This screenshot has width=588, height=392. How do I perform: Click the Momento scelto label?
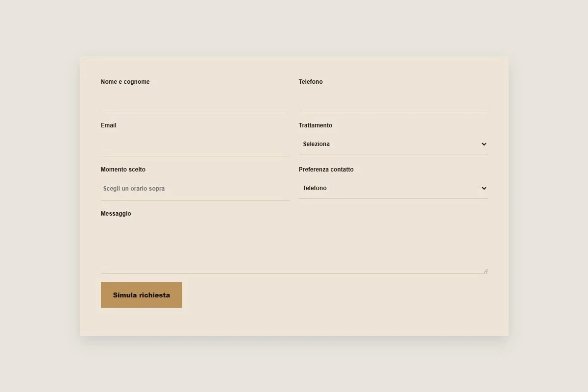[x=123, y=170]
